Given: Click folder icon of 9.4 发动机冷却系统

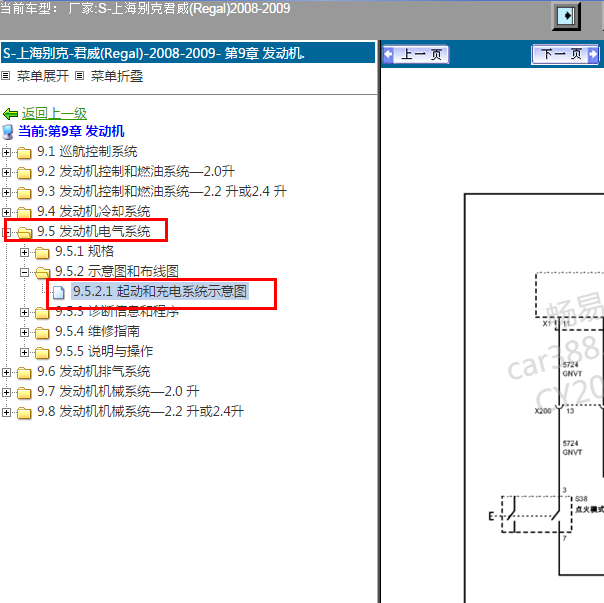Looking at the screenshot, I should pos(24,213).
